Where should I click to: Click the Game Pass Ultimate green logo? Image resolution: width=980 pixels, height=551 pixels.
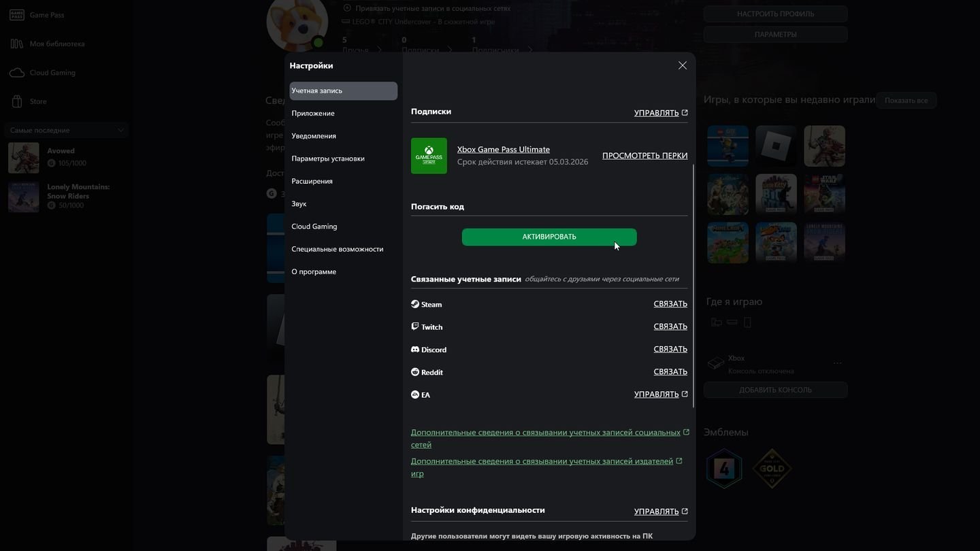pyautogui.click(x=429, y=156)
